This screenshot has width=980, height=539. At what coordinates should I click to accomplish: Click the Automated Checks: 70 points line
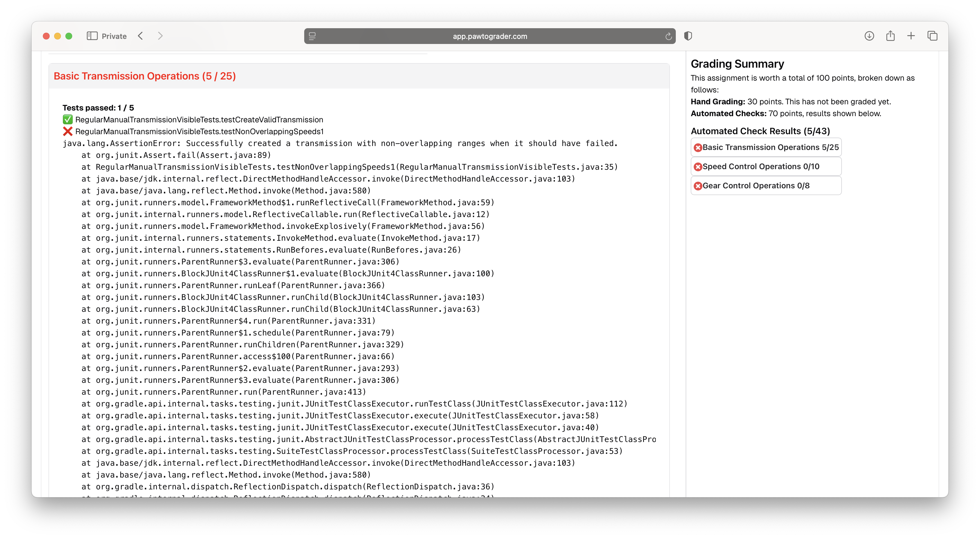click(x=785, y=113)
